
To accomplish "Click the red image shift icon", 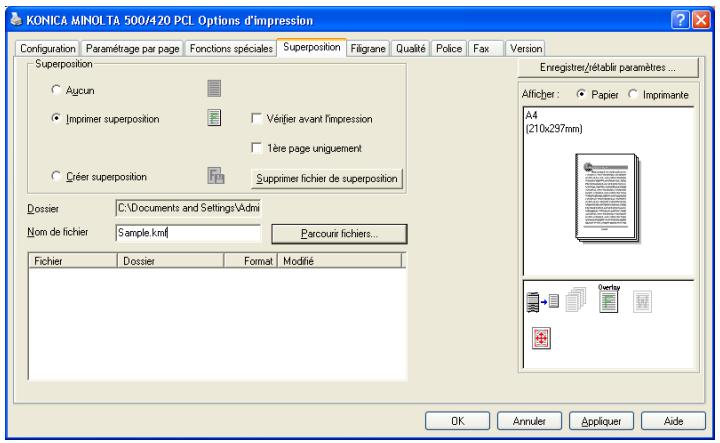I will pos(541,338).
